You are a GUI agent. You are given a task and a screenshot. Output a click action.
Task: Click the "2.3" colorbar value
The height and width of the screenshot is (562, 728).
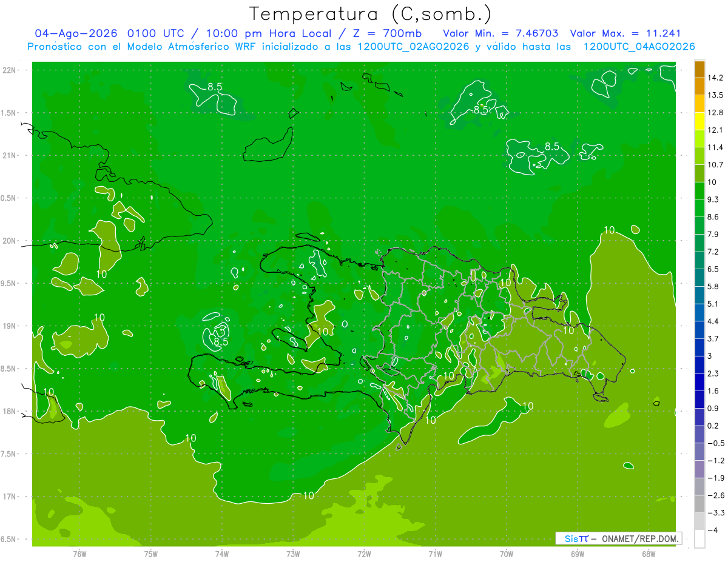click(x=713, y=373)
